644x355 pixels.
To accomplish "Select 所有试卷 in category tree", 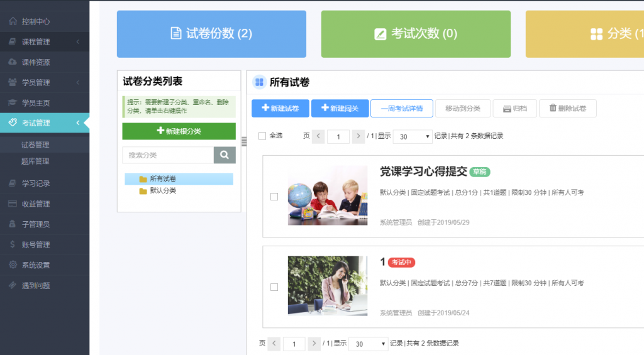I will (x=179, y=178).
